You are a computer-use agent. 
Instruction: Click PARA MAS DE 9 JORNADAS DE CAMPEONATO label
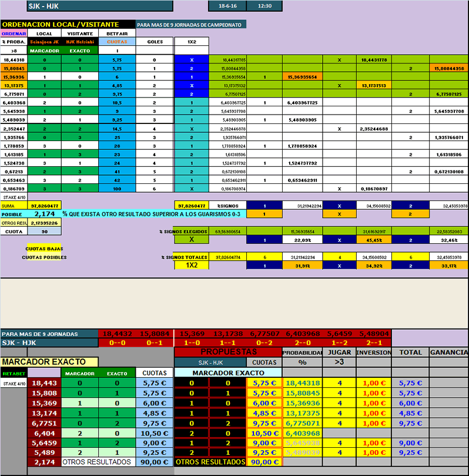[x=190, y=25]
